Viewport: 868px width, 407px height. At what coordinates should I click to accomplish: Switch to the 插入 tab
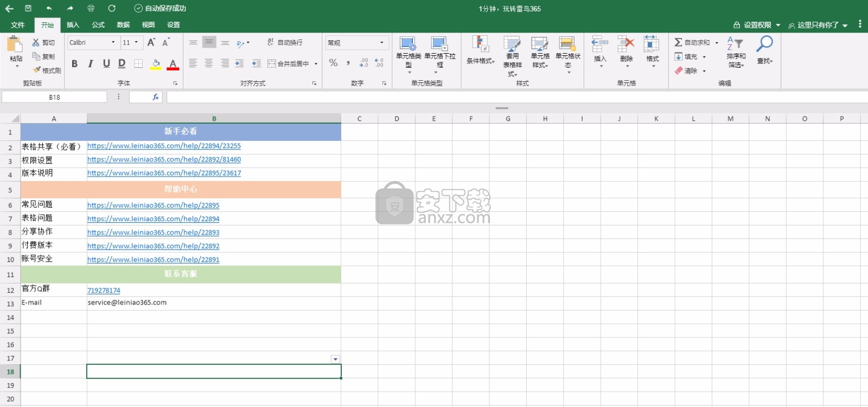(x=73, y=25)
